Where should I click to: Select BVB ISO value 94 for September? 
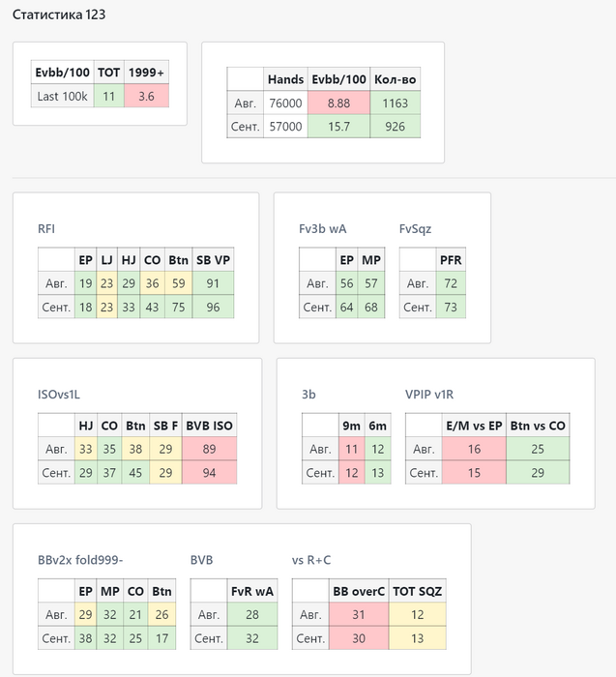(x=209, y=473)
